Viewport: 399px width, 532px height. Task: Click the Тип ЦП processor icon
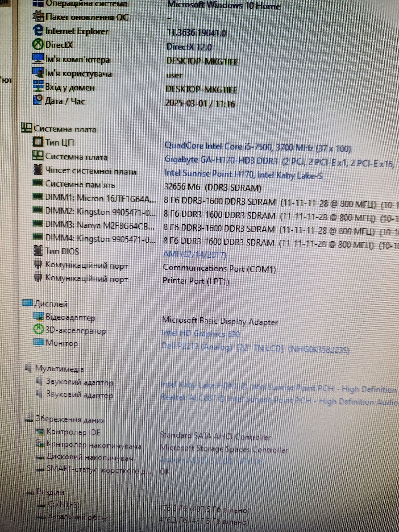coord(38,142)
